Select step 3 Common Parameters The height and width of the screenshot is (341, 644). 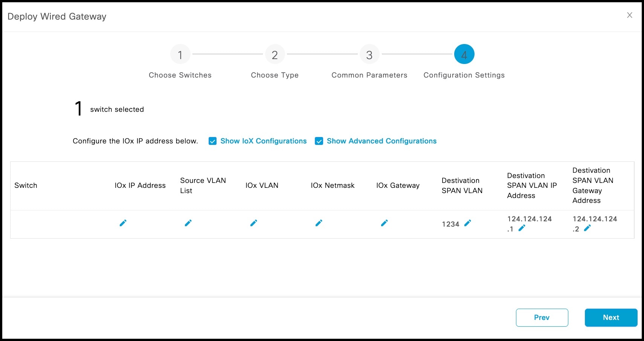[x=369, y=54]
